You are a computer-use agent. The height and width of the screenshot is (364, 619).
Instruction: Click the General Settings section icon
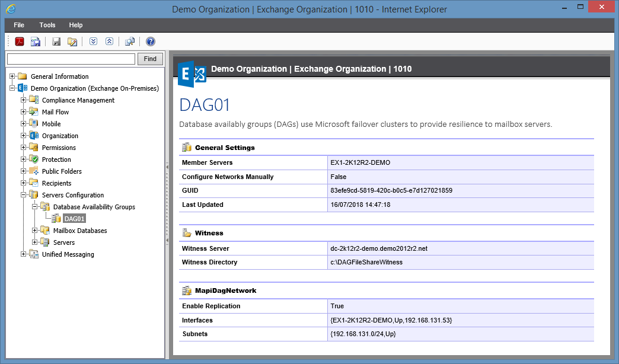[187, 147]
